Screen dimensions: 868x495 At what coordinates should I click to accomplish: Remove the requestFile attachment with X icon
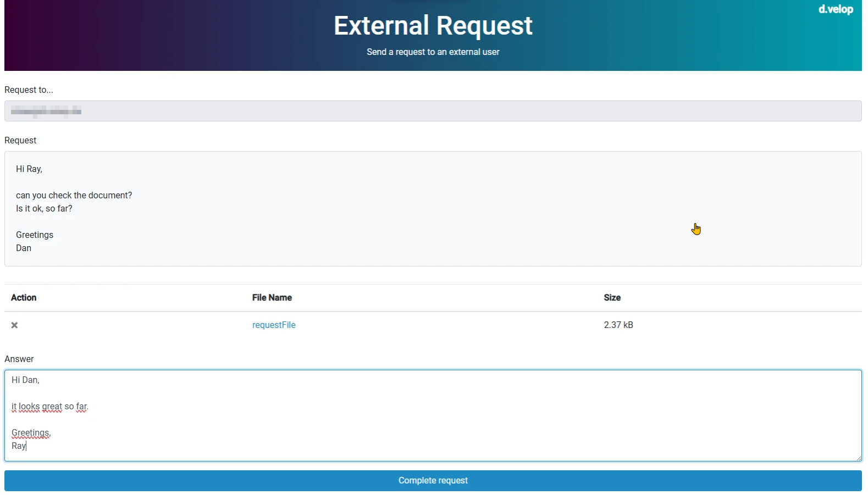[x=15, y=325]
